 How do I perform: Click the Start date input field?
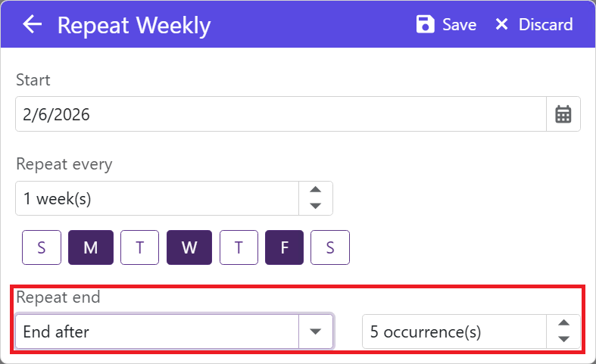[x=280, y=114]
